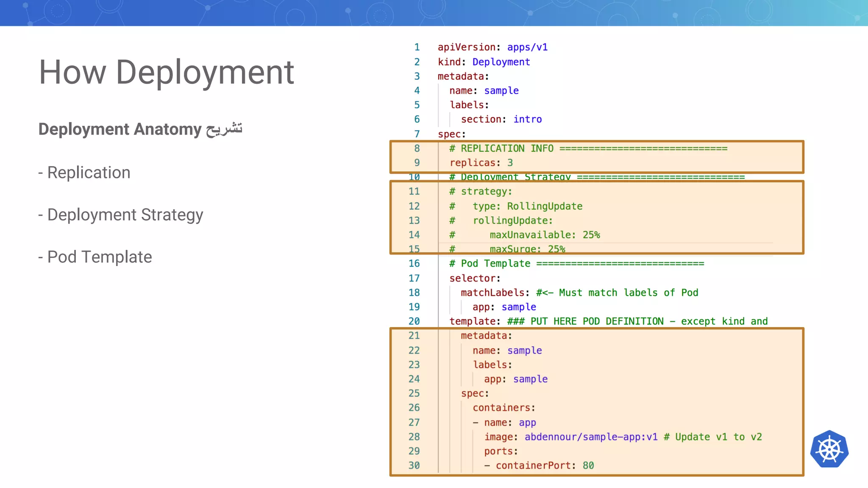Click the 'type: RollingUpdate' comment line
The width and height of the screenshot is (868, 488).
tap(527, 206)
